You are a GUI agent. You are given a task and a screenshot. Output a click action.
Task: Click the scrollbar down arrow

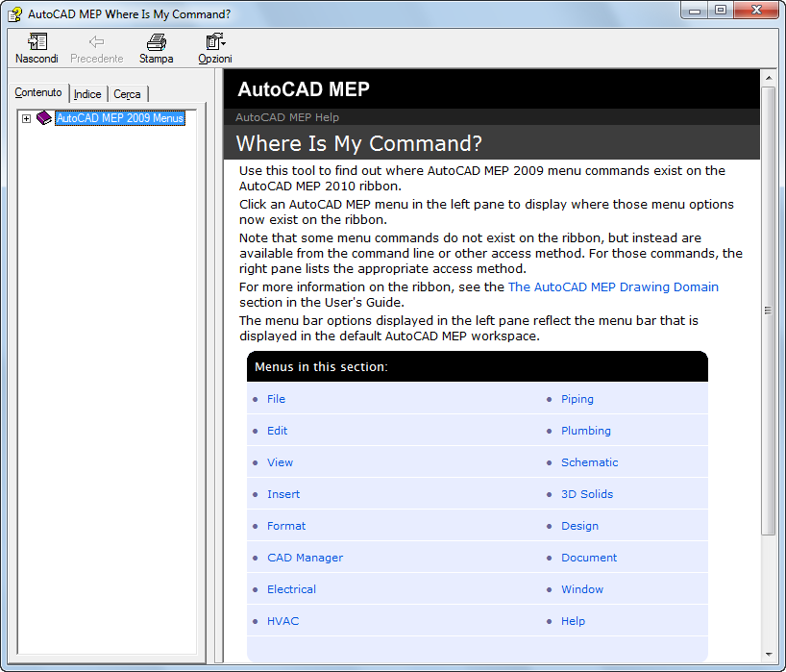769,655
